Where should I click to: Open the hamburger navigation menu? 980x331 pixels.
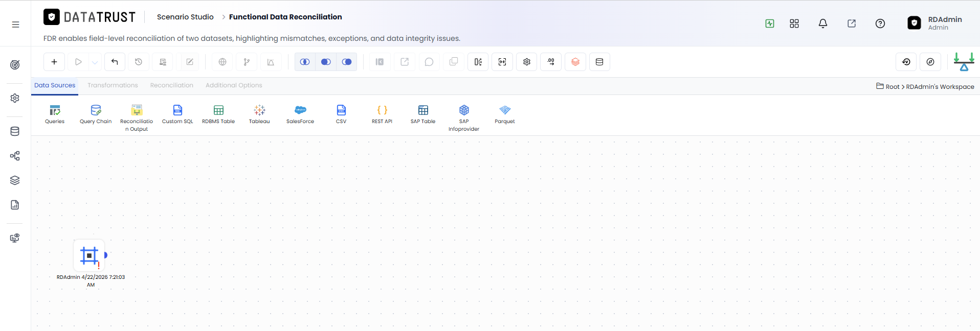click(16, 24)
